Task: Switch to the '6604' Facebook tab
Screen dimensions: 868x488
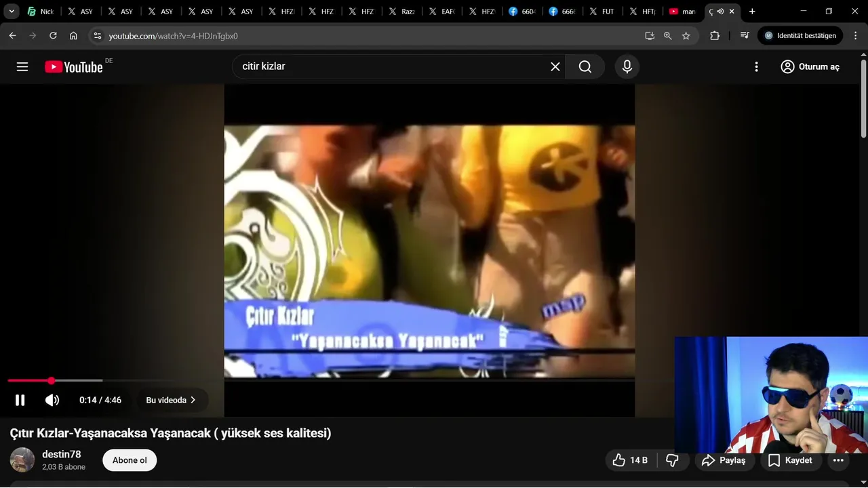Action: pyautogui.click(x=522, y=12)
